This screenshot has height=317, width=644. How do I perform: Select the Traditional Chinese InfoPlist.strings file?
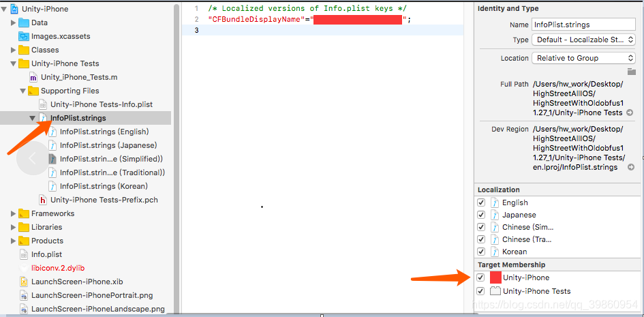[112, 172]
